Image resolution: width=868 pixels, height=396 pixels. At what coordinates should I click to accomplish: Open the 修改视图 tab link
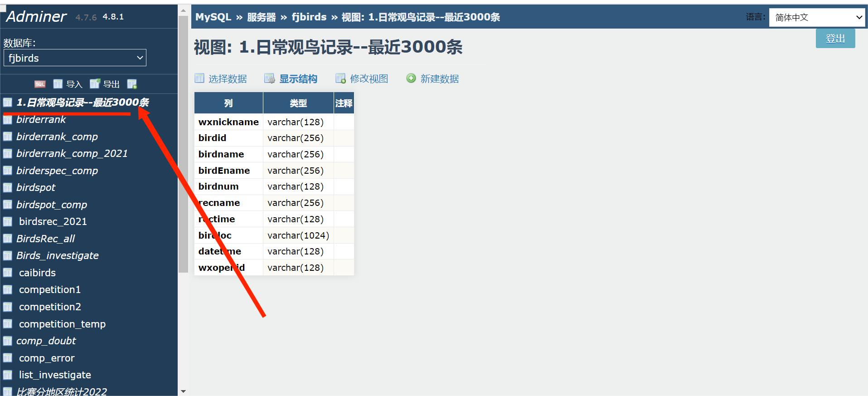click(369, 79)
